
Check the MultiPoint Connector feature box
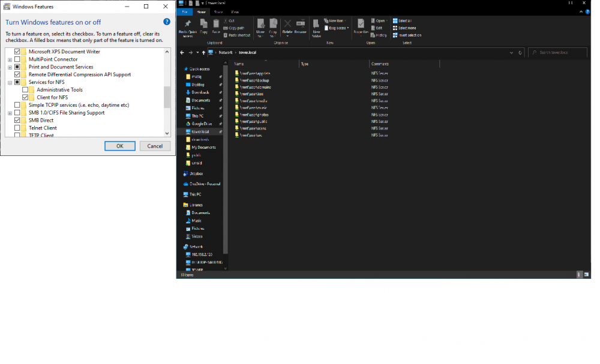[x=17, y=59]
